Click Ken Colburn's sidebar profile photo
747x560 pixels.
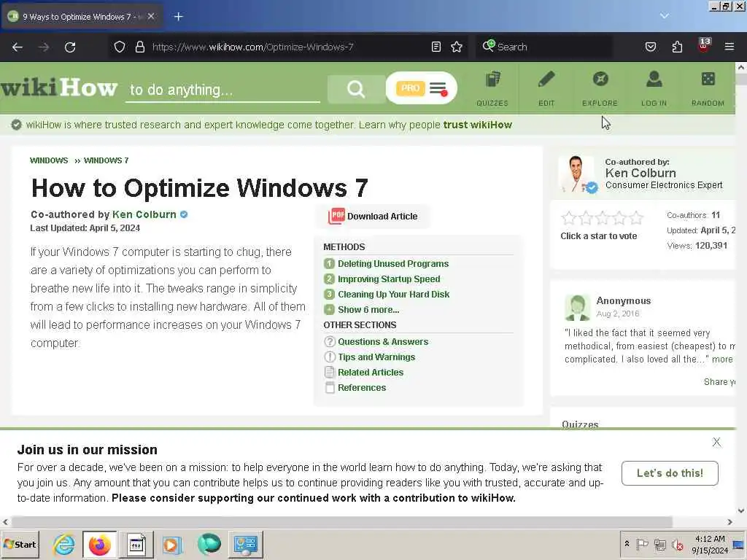click(576, 174)
